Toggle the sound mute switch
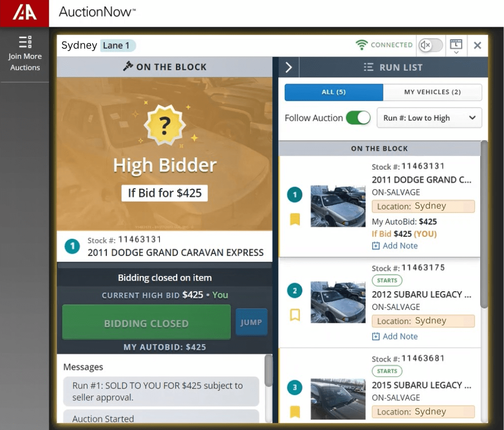 pos(431,45)
